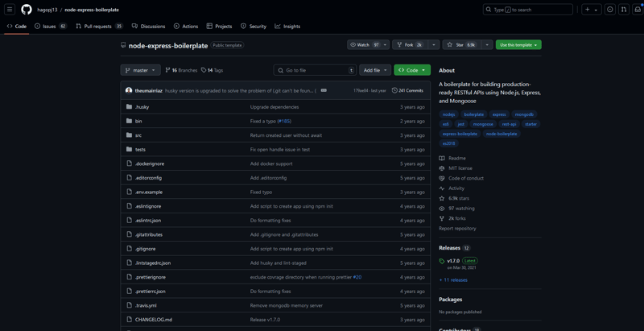Open the notifications inbox icon
Viewport: 644px width, 331px height.
(x=638, y=10)
